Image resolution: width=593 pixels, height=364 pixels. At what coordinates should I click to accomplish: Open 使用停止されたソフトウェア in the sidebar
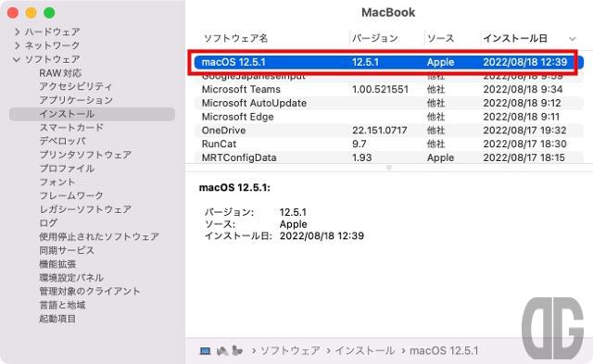(99, 236)
